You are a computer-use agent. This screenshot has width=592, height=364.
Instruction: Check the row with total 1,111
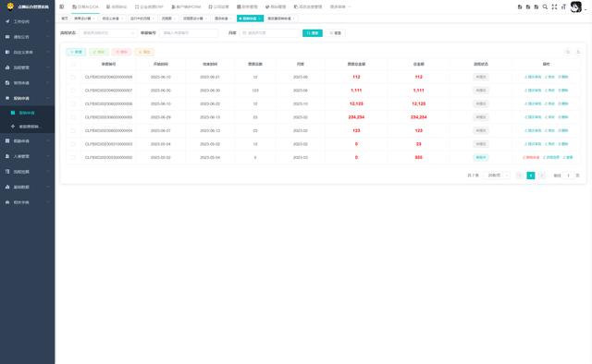73,91
